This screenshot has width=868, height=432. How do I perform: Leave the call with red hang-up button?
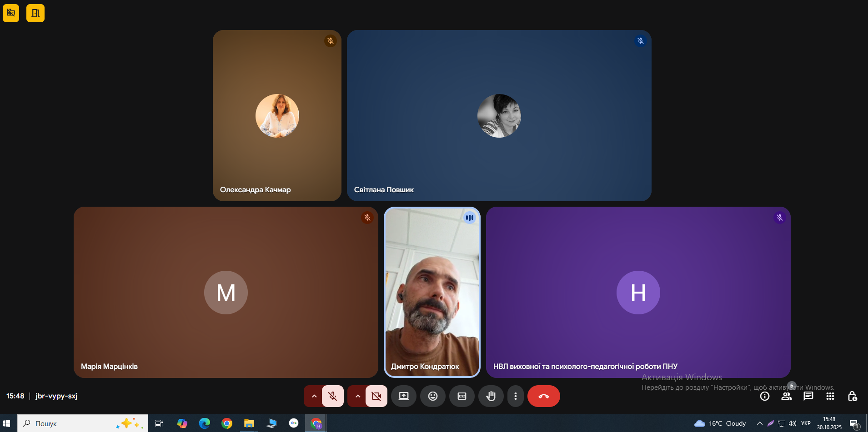tap(544, 396)
